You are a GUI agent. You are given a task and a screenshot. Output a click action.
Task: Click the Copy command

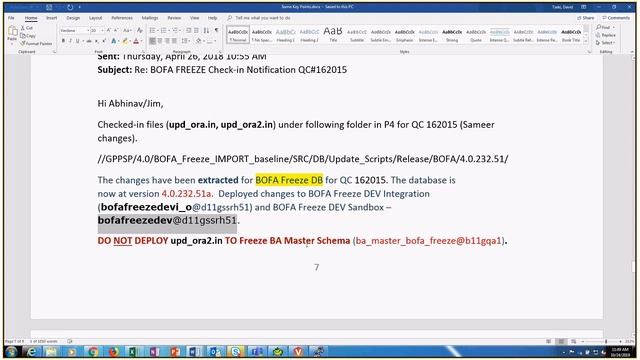28,36
